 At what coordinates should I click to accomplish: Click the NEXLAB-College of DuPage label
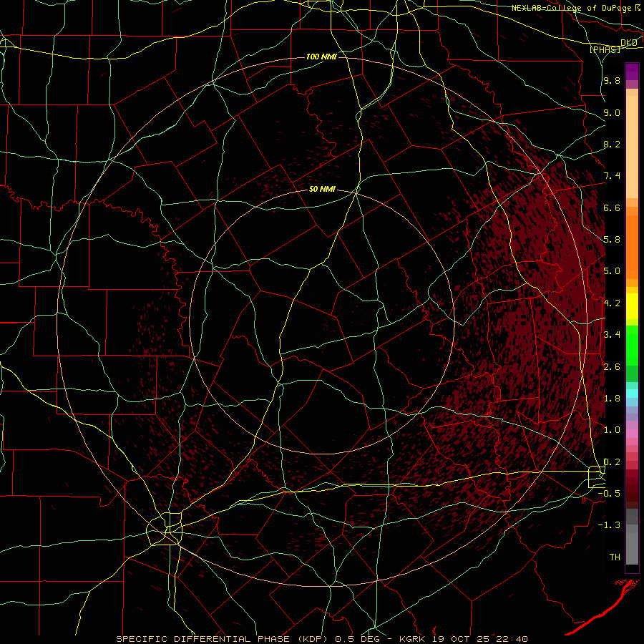(x=571, y=8)
